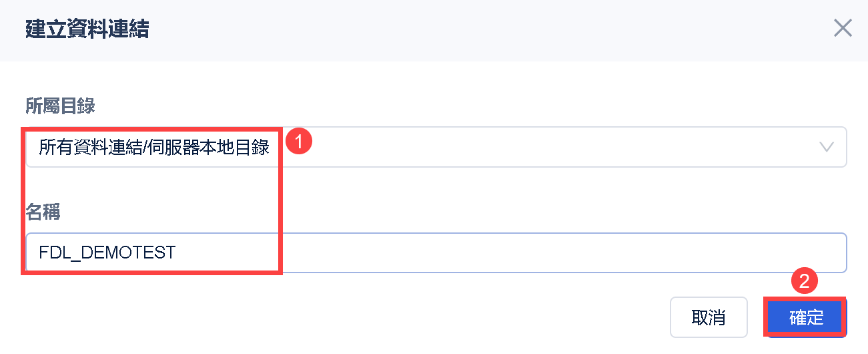The height and width of the screenshot is (354, 868).
Task: Focus the 名稱 input on the FDL_DEMOTEST text
Action: pos(107,252)
